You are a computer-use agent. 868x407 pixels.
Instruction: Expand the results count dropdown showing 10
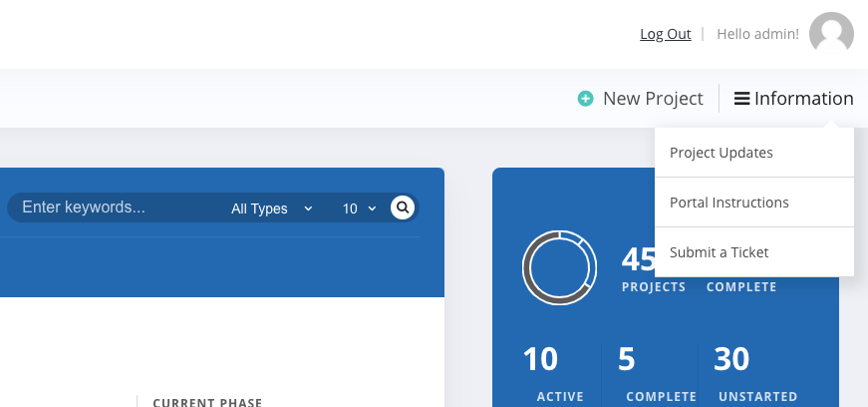click(360, 208)
